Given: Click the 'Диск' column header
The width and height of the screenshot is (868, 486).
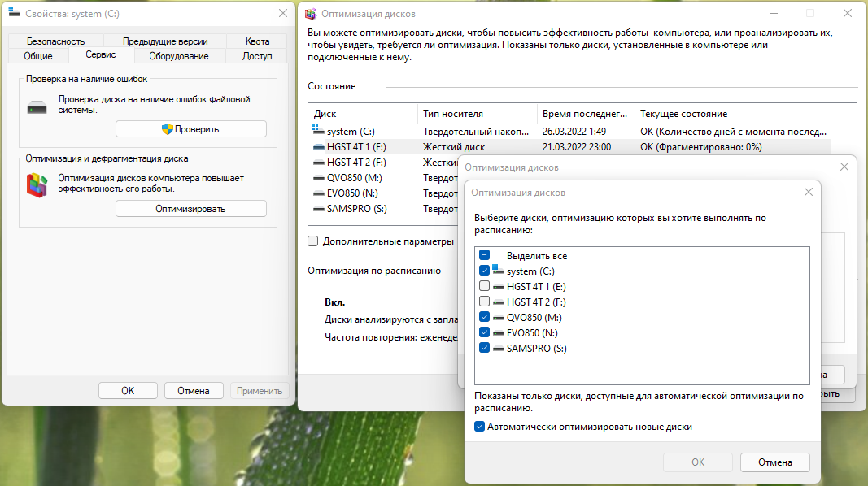Looking at the screenshot, I should pos(363,113).
